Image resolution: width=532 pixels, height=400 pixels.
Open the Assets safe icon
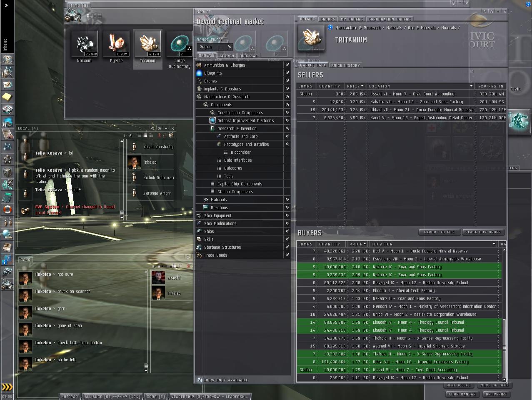pos(7,172)
